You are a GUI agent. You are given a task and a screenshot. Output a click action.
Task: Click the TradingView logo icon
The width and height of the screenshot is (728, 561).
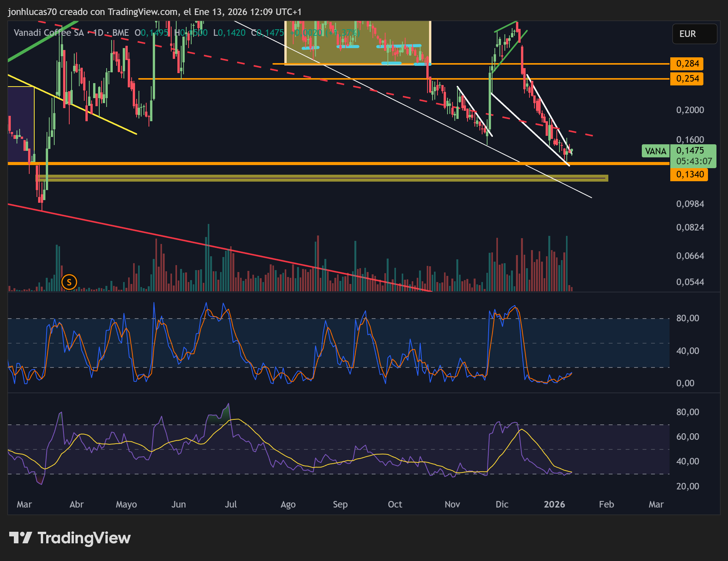point(20,538)
